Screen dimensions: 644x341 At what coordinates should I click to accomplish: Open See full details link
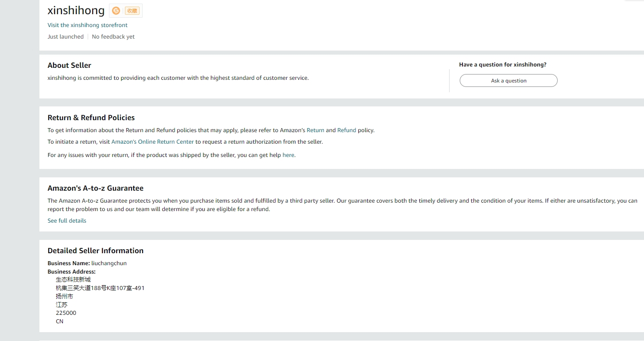67,221
